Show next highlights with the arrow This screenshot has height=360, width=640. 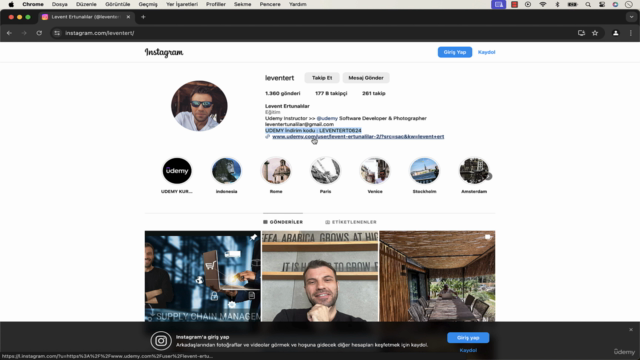click(x=488, y=176)
